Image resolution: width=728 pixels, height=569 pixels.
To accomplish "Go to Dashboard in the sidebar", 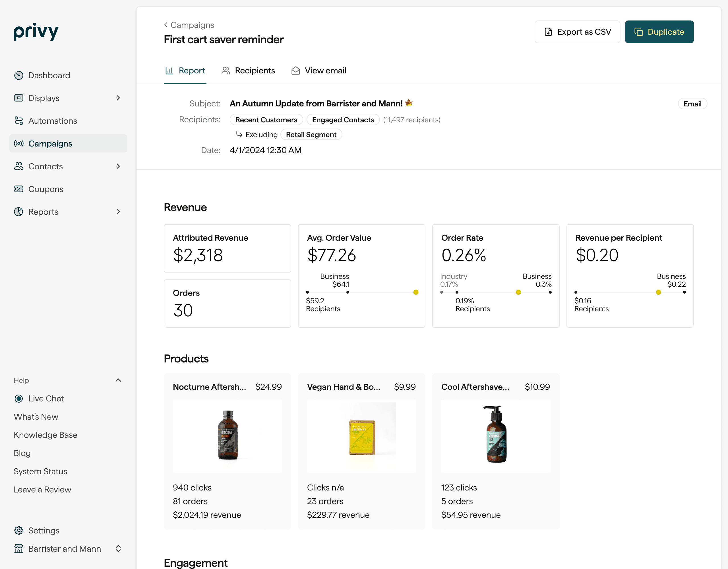I will point(68,75).
